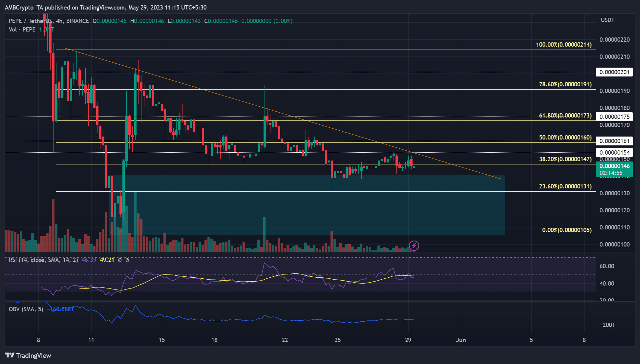Image resolution: width=640 pixels, height=364 pixels.
Task: Click the 50.00%(0.00000160) Fibonacci label
Action: tap(565, 137)
